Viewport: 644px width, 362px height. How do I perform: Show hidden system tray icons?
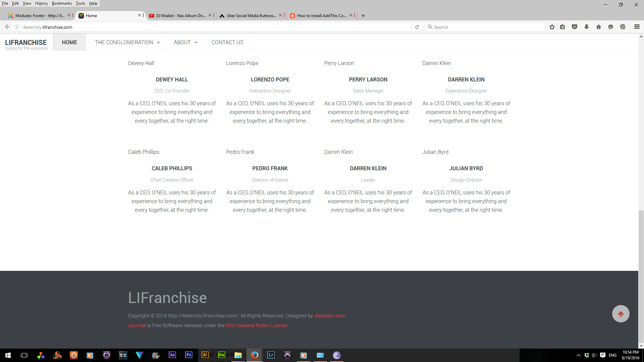578,355
